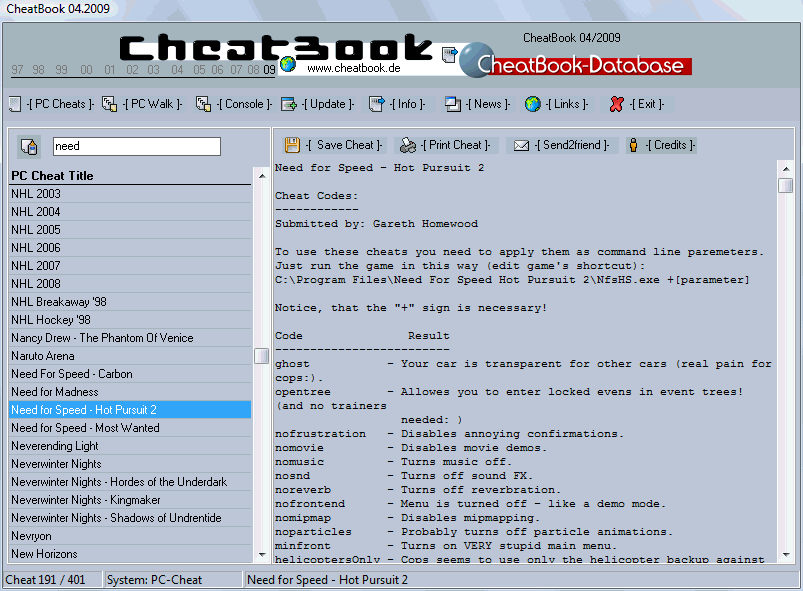Click the Update icon

pyautogui.click(x=289, y=104)
